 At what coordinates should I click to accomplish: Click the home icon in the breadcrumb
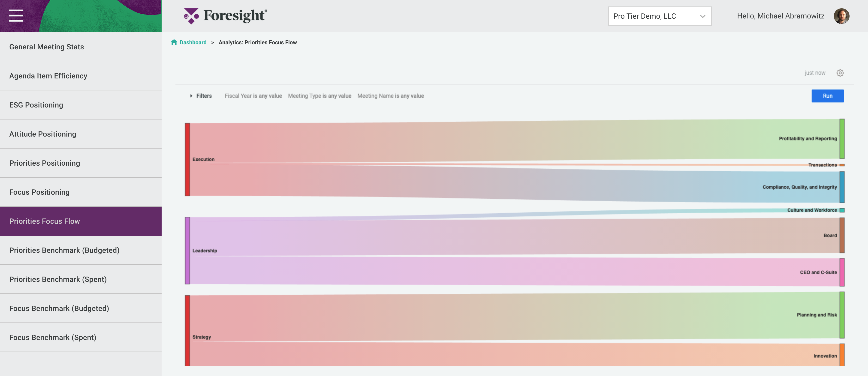pyautogui.click(x=174, y=42)
